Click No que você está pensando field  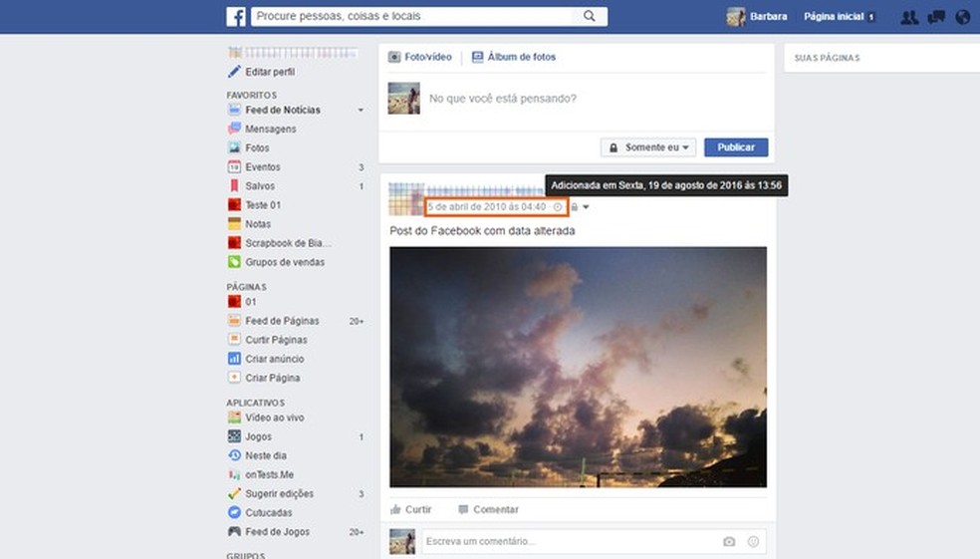[503, 99]
